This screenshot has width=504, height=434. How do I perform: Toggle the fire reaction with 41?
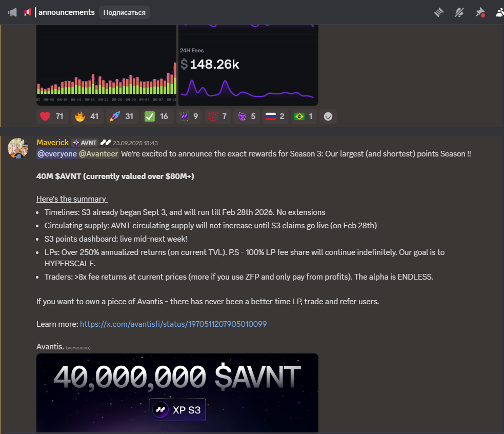pos(87,116)
